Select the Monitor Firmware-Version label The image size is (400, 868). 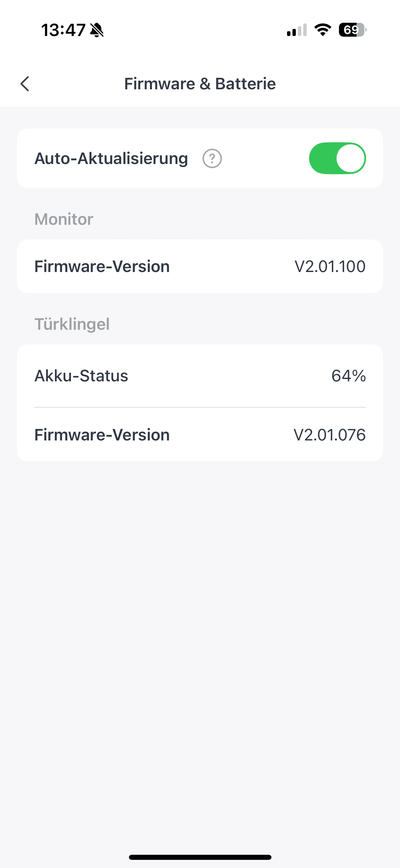click(102, 267)
